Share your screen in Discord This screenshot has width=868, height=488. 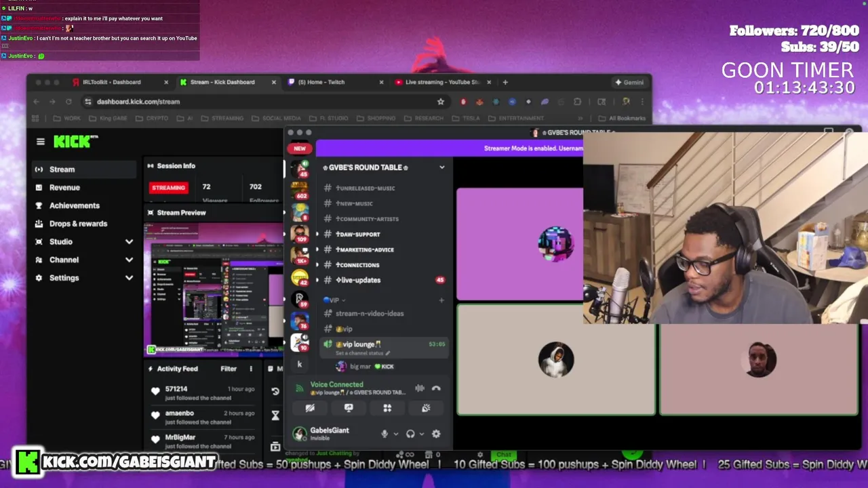pyautogui.click(x=349, y=408)
